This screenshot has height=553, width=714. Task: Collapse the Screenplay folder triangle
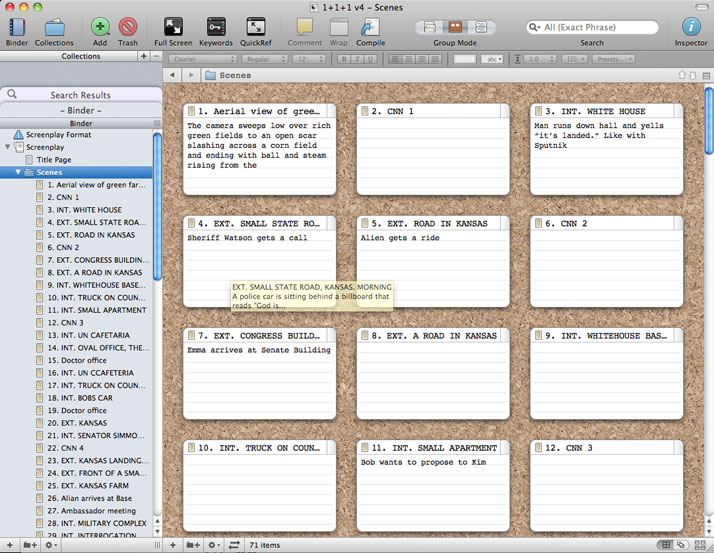click(7, 147)
